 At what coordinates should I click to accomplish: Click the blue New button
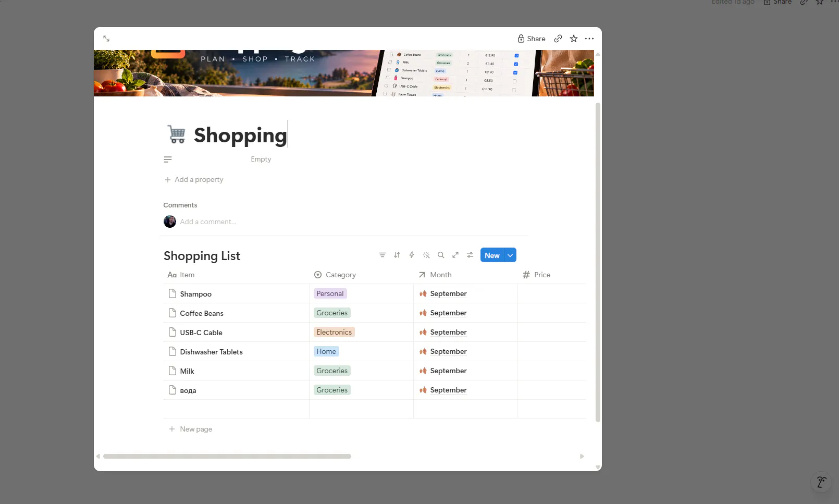coord(492,255)
